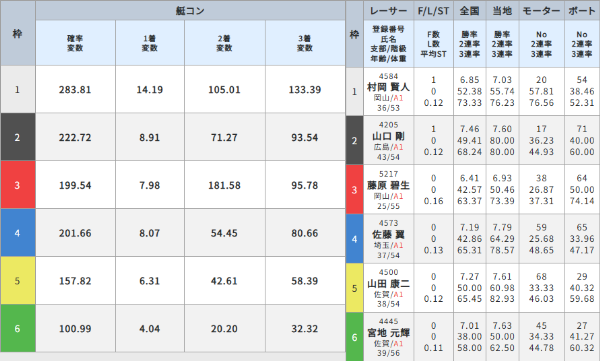Screen dimensions: 600x361
Task: Click registration number 4500
Action: point(388,272)
